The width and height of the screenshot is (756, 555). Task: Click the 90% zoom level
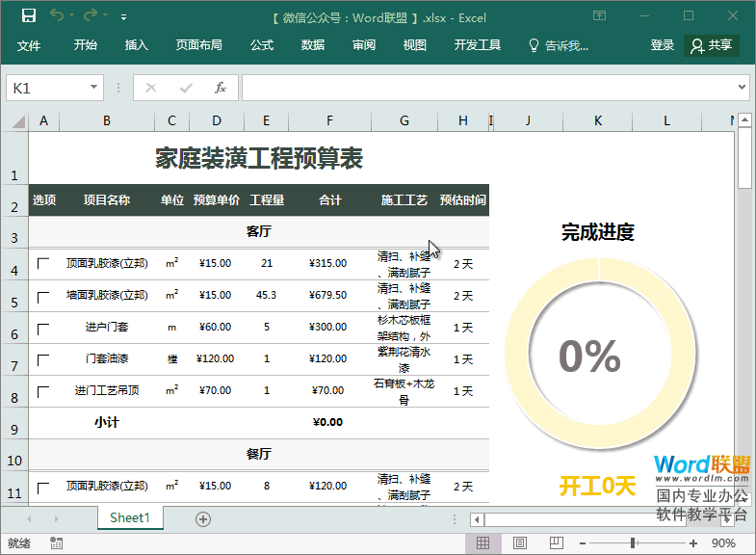723,543
